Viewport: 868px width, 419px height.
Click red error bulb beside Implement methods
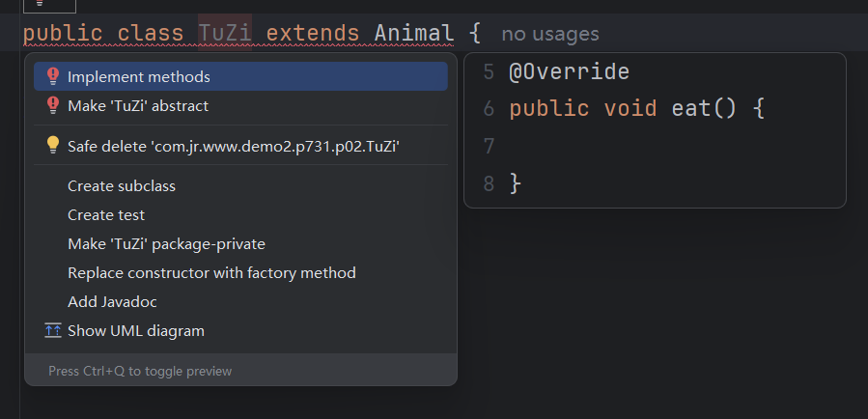tap(52, 76)
